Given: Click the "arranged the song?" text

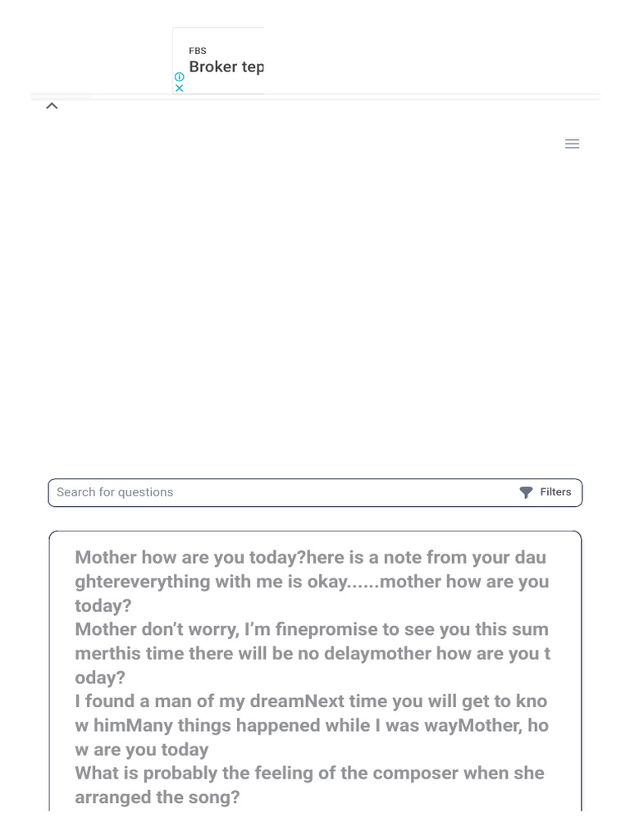Looking at the screenshot, I should coord(157,797).
